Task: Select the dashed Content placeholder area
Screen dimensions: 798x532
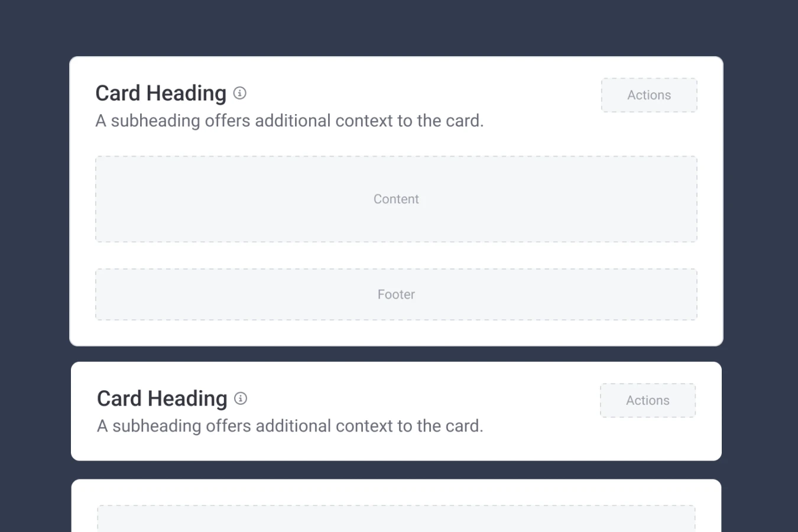Action: [x=396, y=199]
